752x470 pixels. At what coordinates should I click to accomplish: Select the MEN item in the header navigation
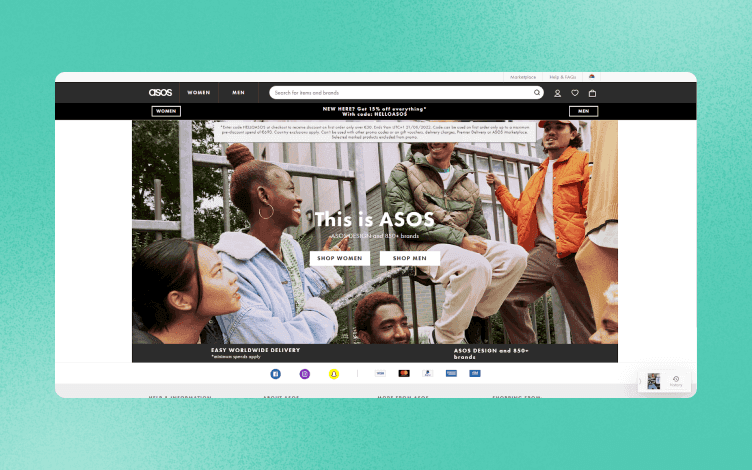click(238, 93)
